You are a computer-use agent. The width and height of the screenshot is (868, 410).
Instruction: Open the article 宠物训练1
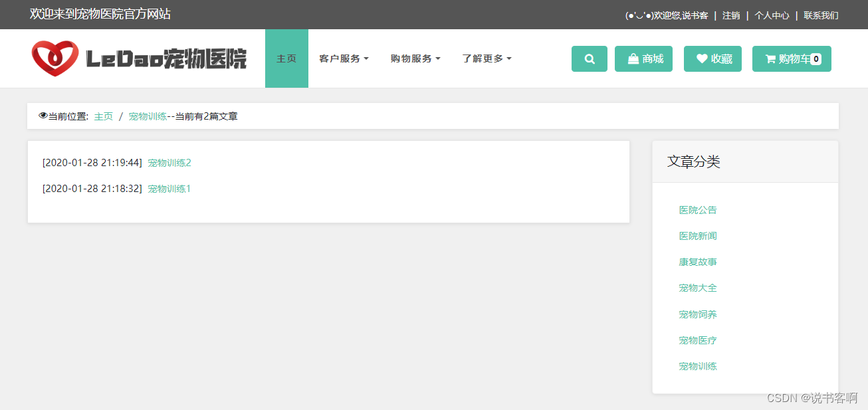(x=169, y=189)
